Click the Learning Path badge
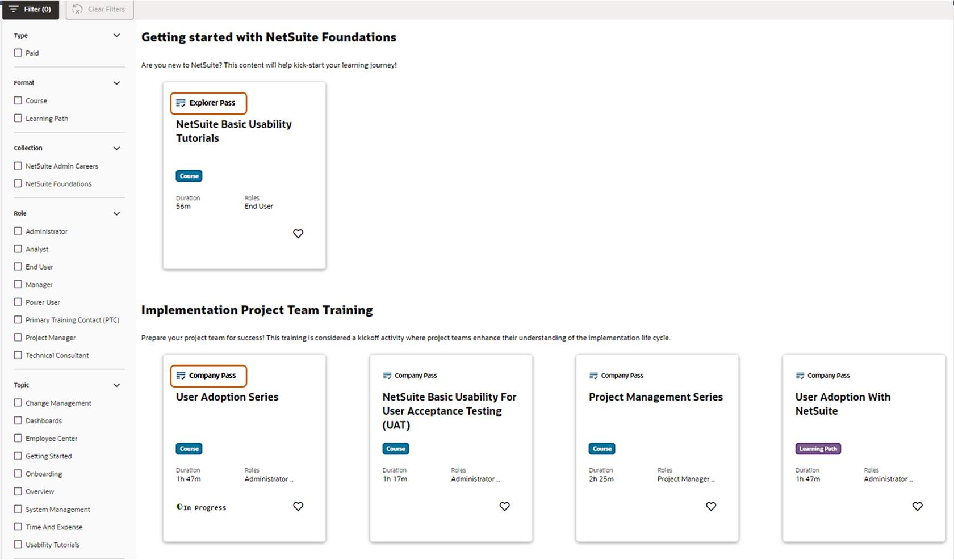 coord(818,448)
